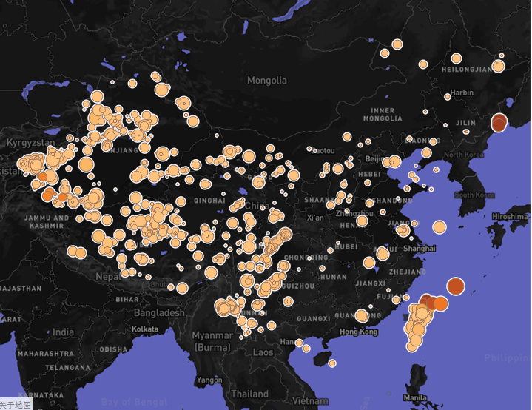Select the small marker on Hainan island
Screen dimensions: 532x410
[332, 363]
